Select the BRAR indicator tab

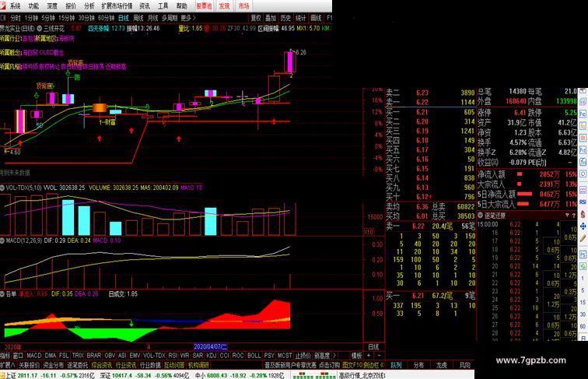(x=94, y=356)
